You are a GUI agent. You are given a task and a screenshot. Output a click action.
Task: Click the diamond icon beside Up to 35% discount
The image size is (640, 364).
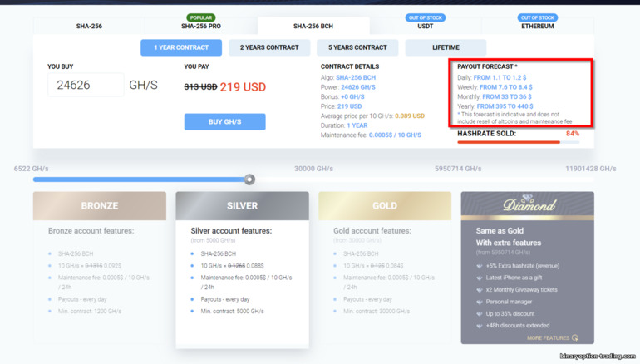[480, 314]
